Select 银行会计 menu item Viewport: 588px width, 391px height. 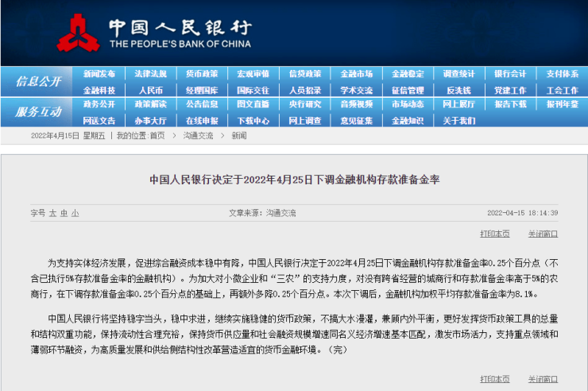click(510, 74)
